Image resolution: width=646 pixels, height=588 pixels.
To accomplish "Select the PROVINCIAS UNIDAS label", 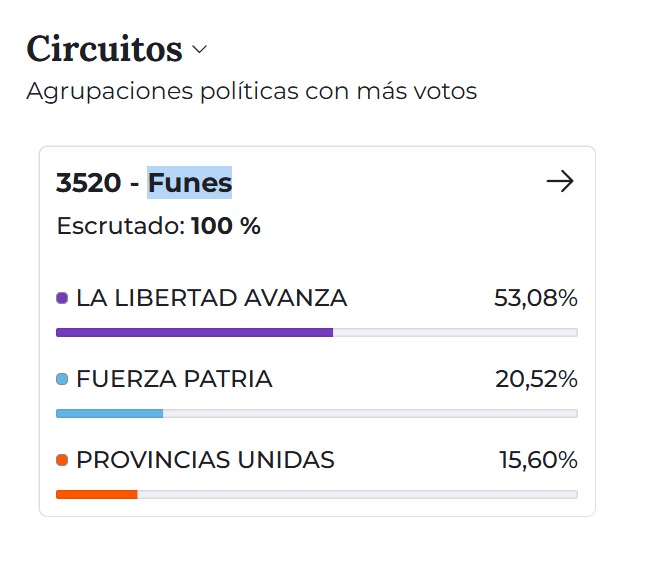I will tap(205, 460).
